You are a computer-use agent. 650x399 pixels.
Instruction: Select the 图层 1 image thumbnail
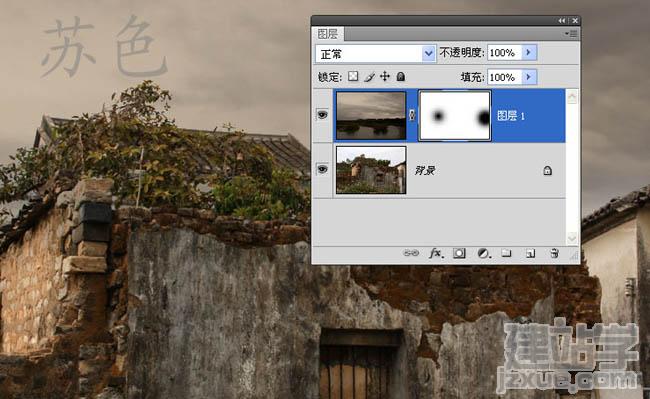(x=371, y=116)
